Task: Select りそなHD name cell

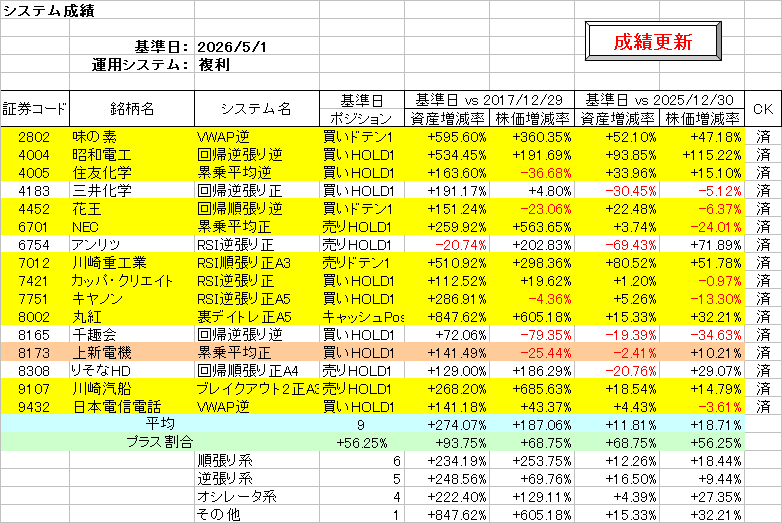Action: (x=102, y=370)
